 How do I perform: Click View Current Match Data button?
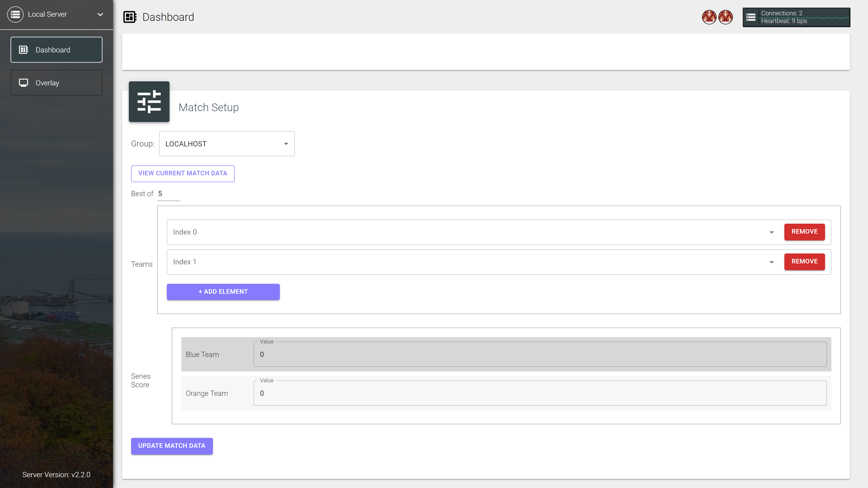pyautogui.click(x=183, y=174)
